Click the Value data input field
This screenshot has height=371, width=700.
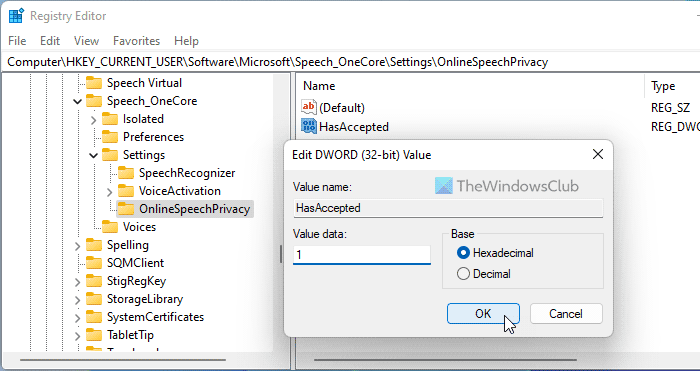click(362, 254)
